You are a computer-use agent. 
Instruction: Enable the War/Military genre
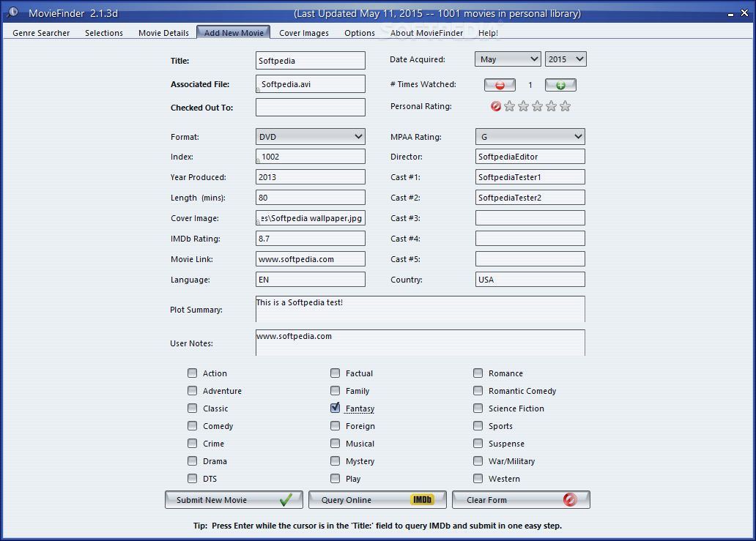pos(478,460)
